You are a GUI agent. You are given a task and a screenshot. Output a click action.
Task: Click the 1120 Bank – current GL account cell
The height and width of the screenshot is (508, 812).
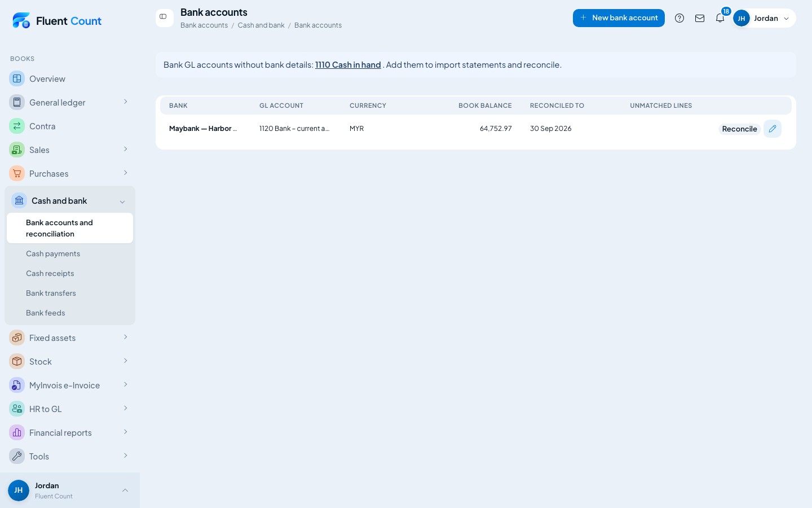pyautogui.click(x=294, y=129)
